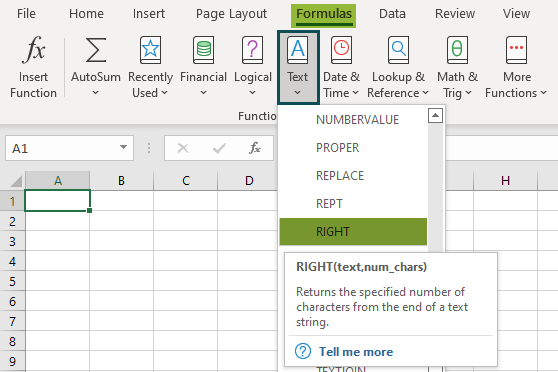The width and height of the screenshot is (558, 372).
Task: Click the formula bar fx insert function icon
Action: 255,148
